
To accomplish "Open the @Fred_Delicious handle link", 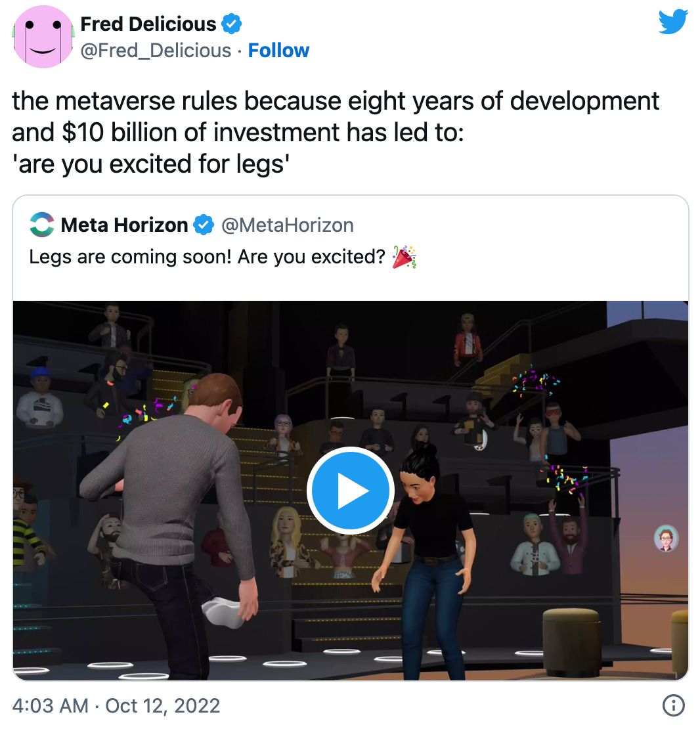I will 156,51.
